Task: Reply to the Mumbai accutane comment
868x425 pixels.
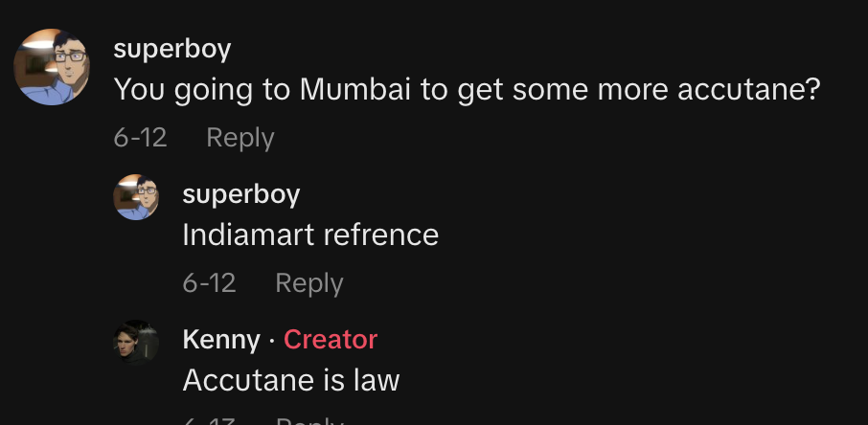Action: tap(240, 138)
